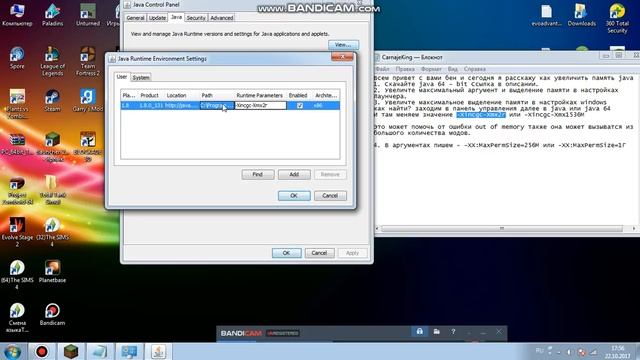Click the Notepad scrollbar right arrow
The image size is (640, 360).
click(x=633, y=228)
